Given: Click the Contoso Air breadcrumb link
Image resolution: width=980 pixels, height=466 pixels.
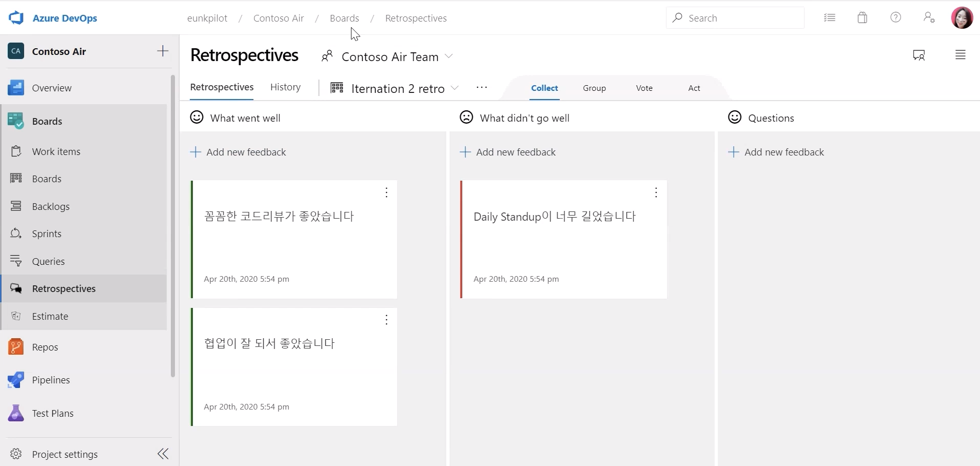Looking at the screenshot, I should point(279,18).
